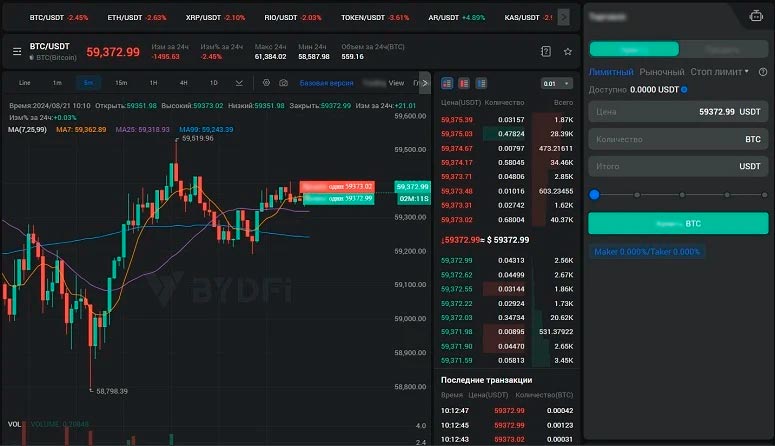The height and width of the screenshot is (446, 775).
Task: Click ask price 59,375.03 in order book
Action: point(457,134)
